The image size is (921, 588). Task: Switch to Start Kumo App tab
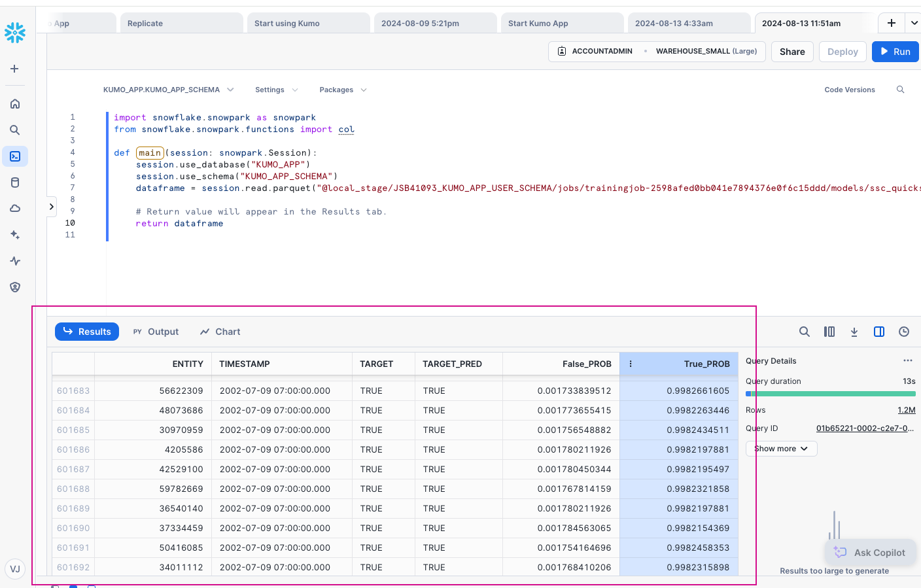562,23
